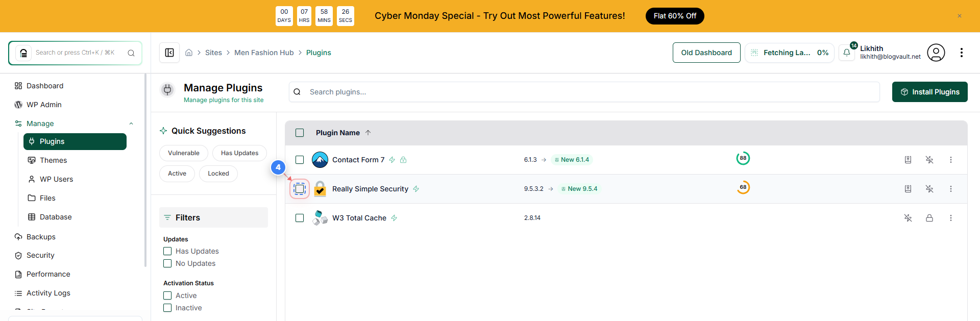Select Plugins in sidebar

(75, 141)
